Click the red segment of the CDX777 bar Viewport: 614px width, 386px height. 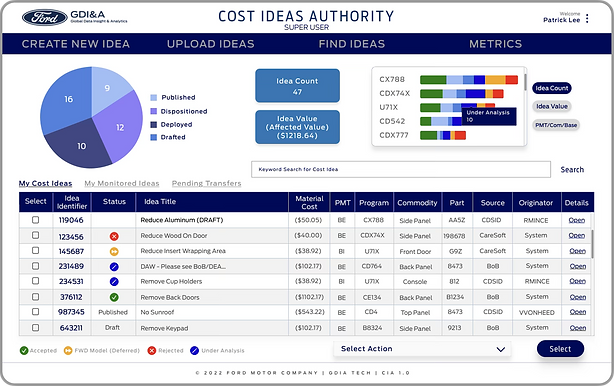click(460, 135)
